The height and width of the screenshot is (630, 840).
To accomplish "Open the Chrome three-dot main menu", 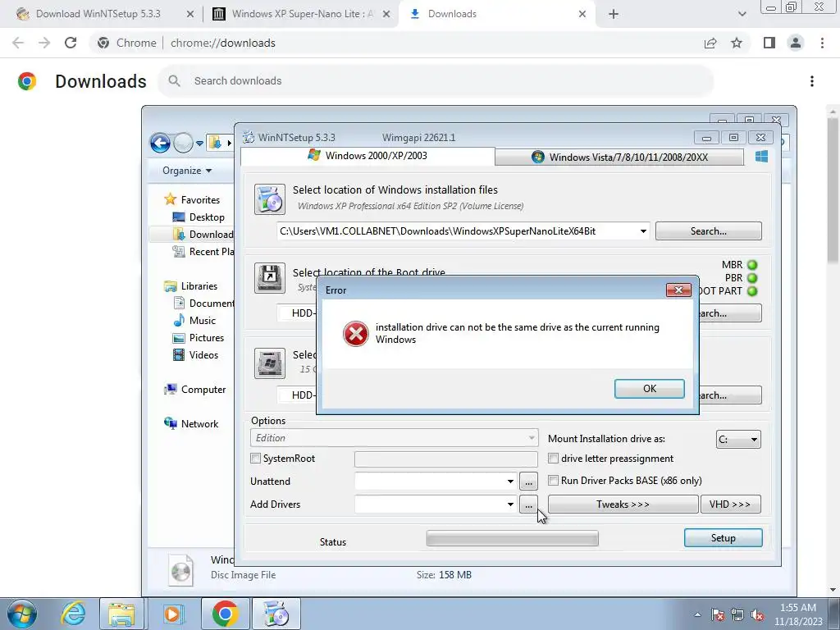I will 822,43.
